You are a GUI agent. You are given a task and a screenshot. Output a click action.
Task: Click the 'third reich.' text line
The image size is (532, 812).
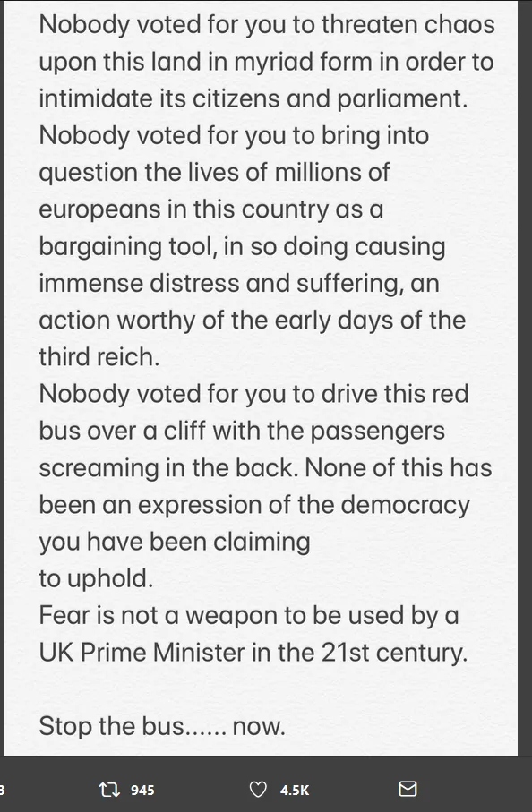99,357
